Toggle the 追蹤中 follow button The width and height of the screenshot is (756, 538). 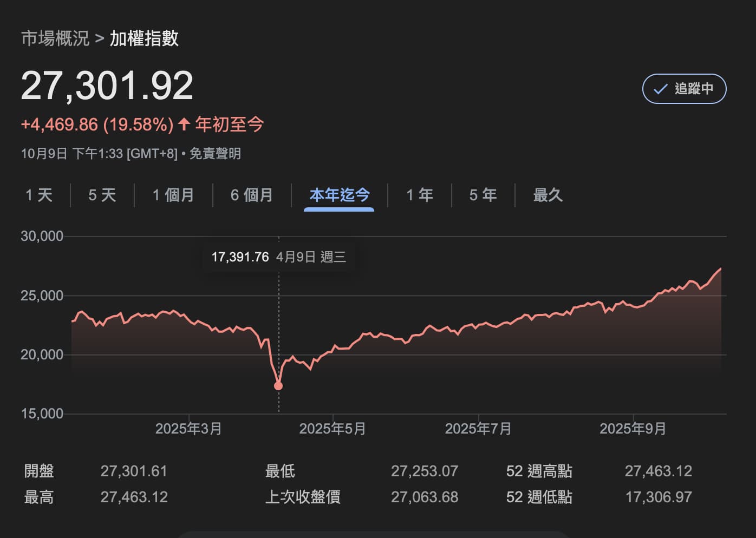[x=684, y=89]
